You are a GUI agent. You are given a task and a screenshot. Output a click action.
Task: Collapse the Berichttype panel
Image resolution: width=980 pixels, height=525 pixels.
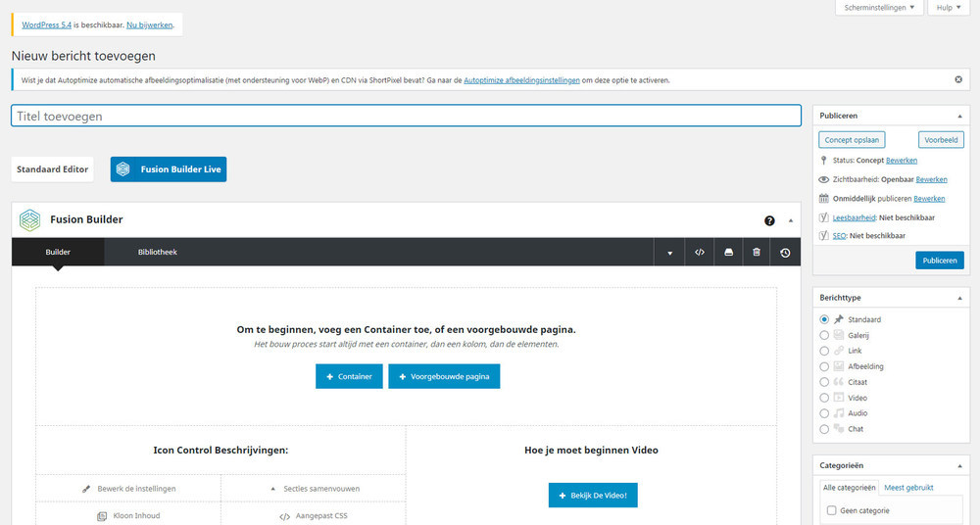pyautogui.click(x=959, y=298)
